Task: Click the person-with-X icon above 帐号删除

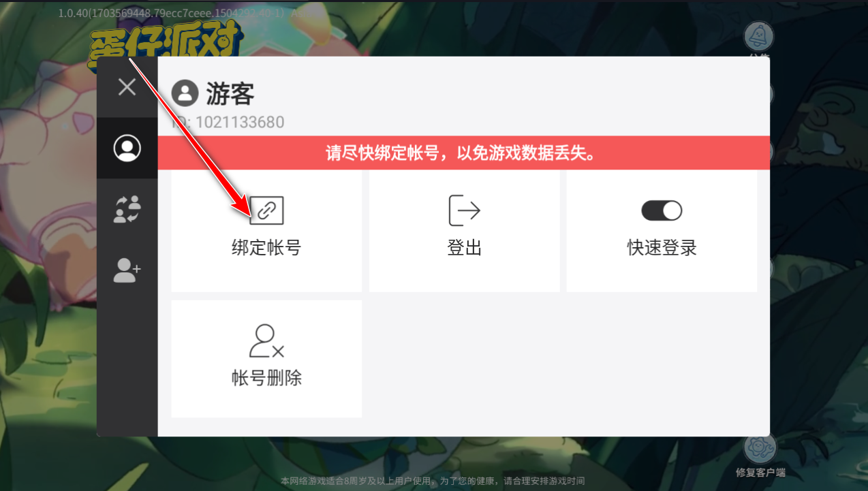Action: click(x=266, y=341)
